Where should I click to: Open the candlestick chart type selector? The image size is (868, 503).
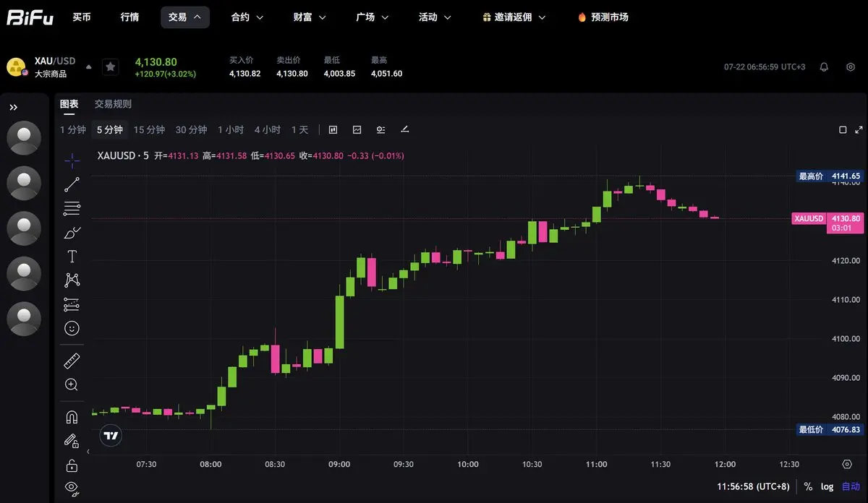tap(333, 130)
